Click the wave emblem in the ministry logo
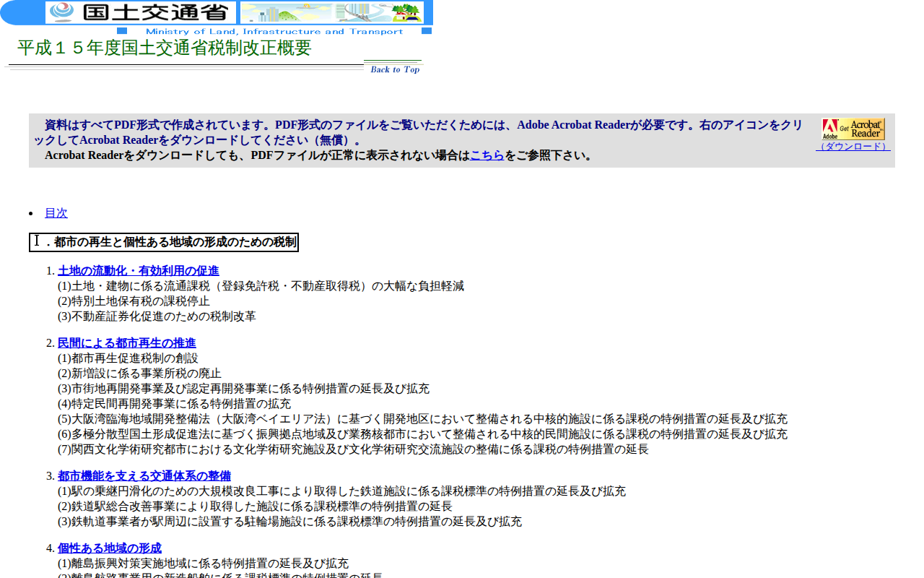This screenshot has height=578, width=924. [x=63, y=12]
